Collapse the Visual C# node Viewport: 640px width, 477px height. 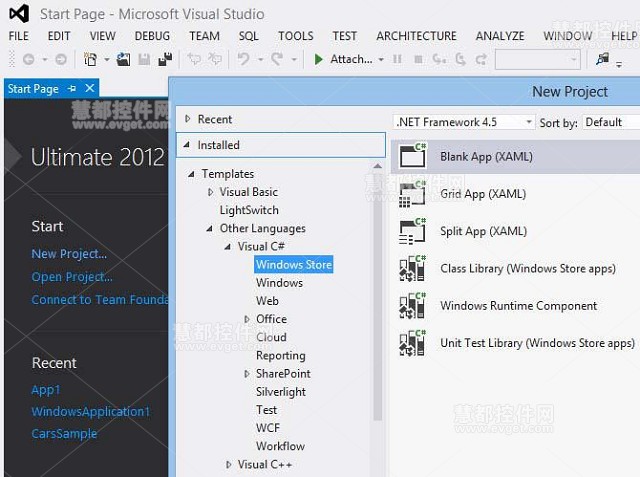(228, 246)
